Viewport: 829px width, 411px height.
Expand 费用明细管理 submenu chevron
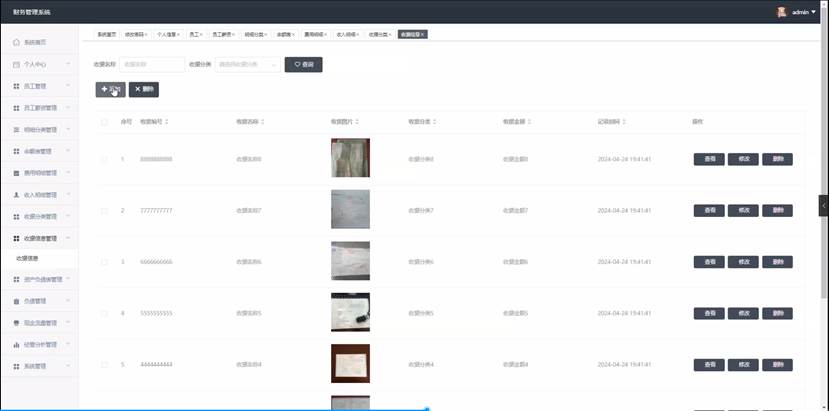(x=68, y=173)
